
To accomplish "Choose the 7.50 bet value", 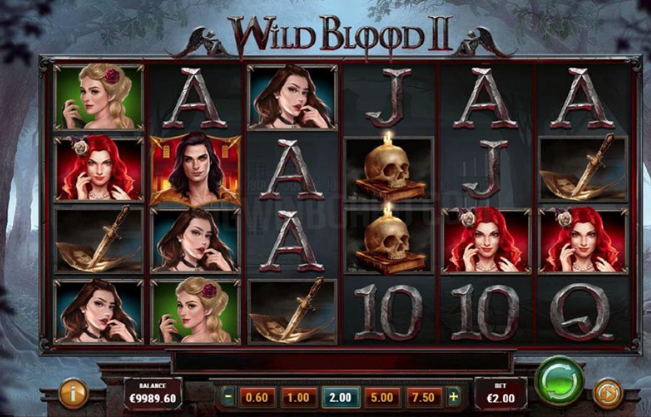I will pos(424,397).
